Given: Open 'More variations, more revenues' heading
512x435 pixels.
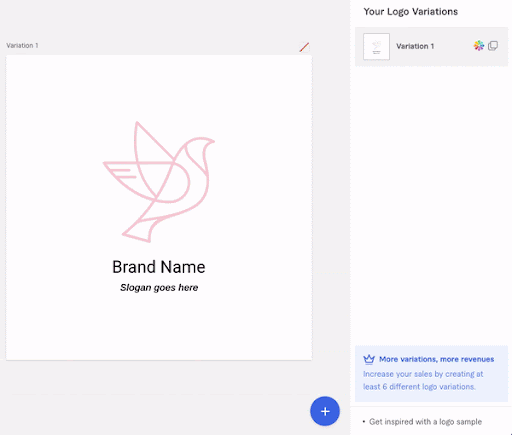Looking at the screenshot, I should (437, 359).
